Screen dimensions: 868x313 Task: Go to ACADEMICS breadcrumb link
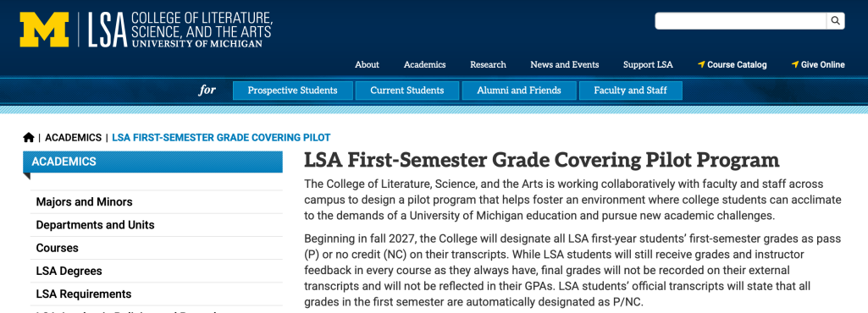click(73, 138)
